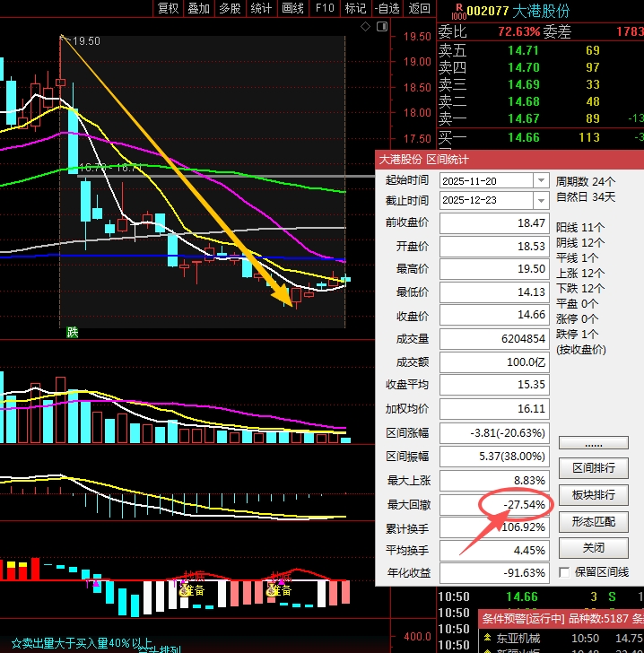Image resolution: width=644 pixels, height=653 pixels.
Task: Click the ...... button in statistics dialog
Action: point(593,443)
